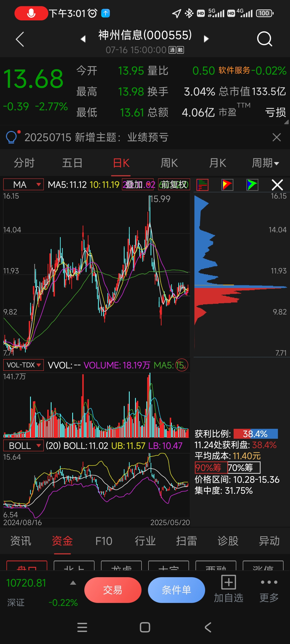
Task: Tap the BOLL band chart panel
Action: [x=96, y=486]
